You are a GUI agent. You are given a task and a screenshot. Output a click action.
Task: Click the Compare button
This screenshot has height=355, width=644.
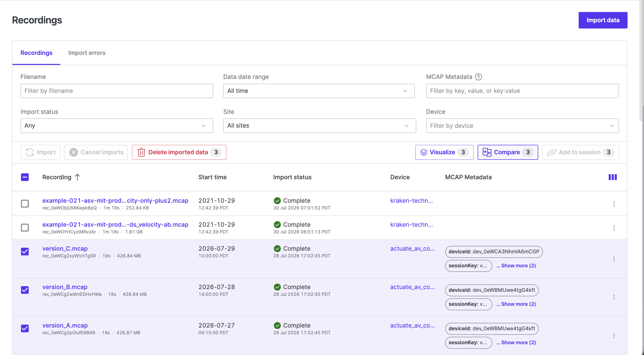(x=508, y=152)
